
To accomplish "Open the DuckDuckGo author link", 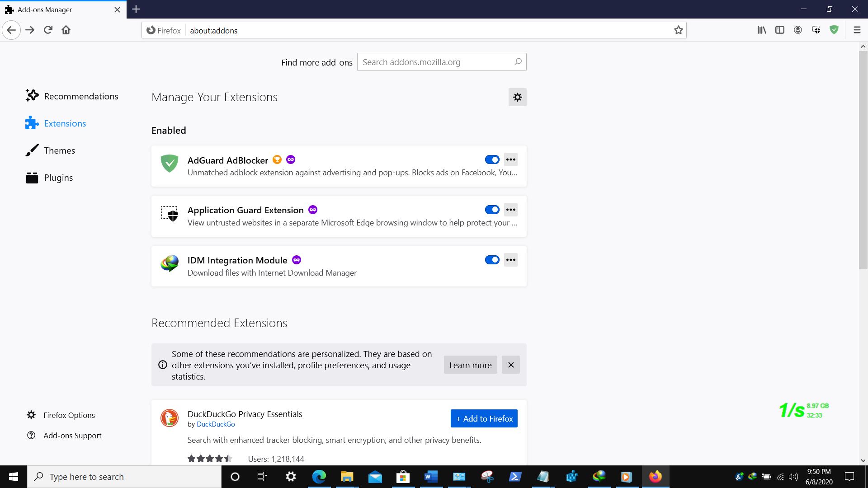I will 216,424.
